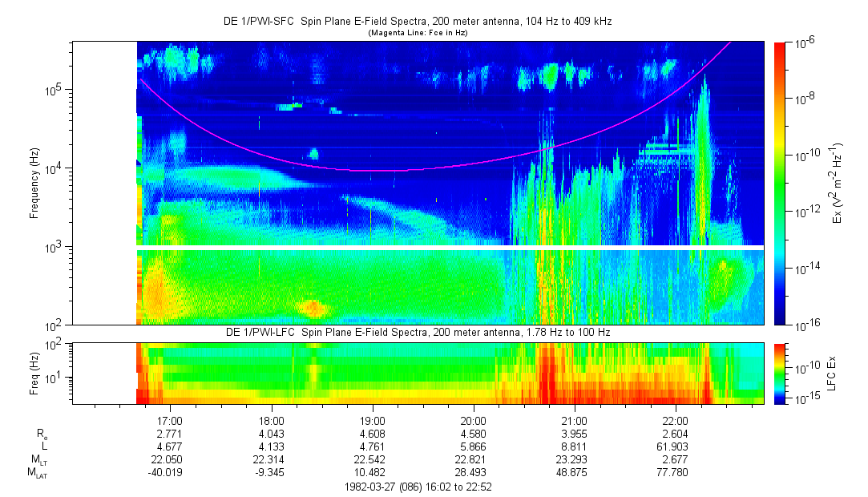This screenshot has width=868, height=497.
Task: Click the 10^-16 colorbar tick label
Action: point(805,325)
